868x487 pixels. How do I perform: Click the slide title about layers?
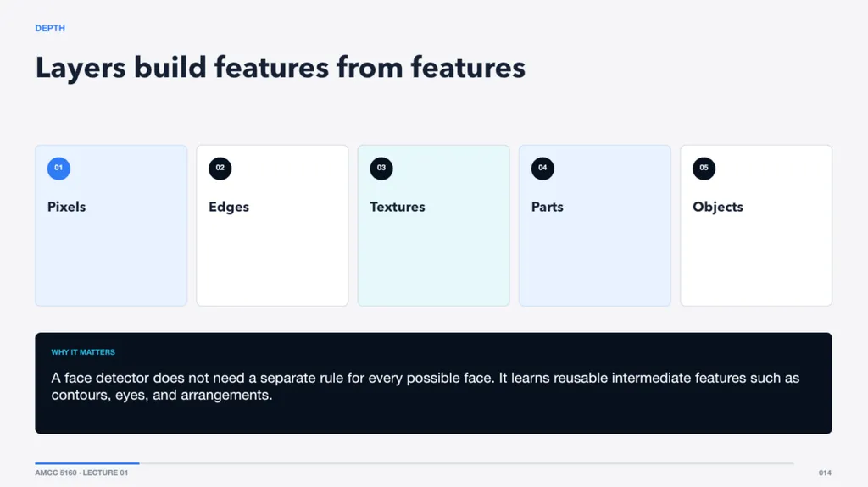tap(280, 68)
